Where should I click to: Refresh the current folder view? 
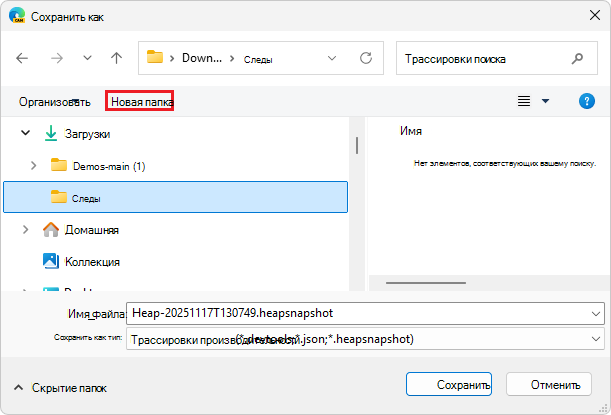click(x=366, y=58)
